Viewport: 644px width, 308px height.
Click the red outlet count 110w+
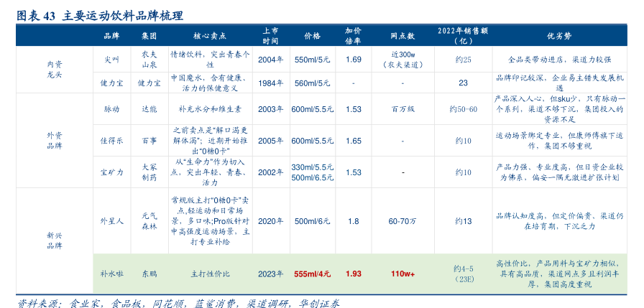click(x=402, y=274)
